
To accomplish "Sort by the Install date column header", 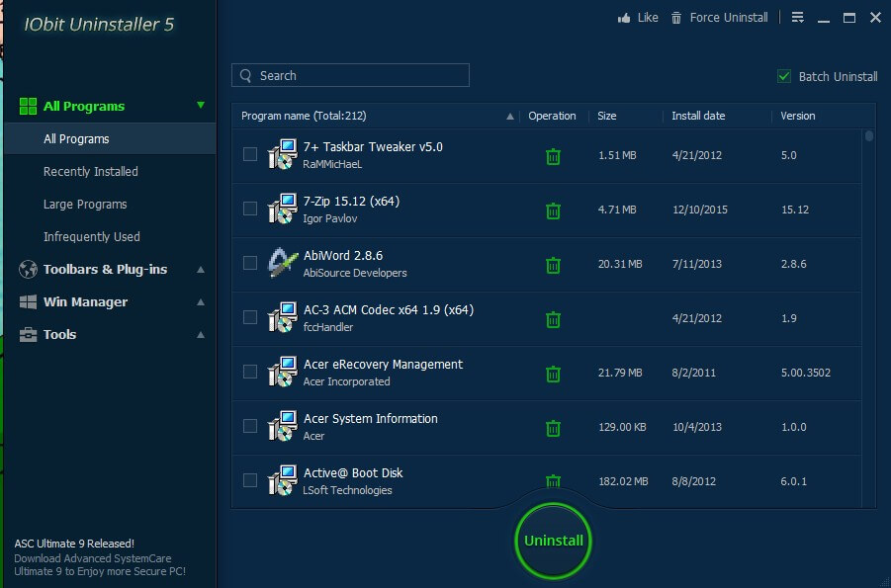I will 698,116.
